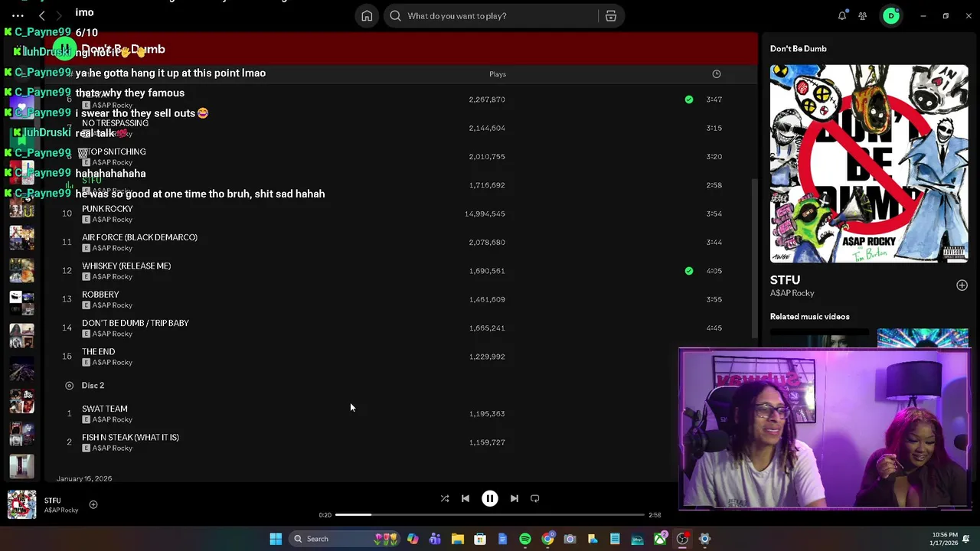980x551 pixels.
Task: Open the Camera app from the taskbar
Action: pos(570,539)
